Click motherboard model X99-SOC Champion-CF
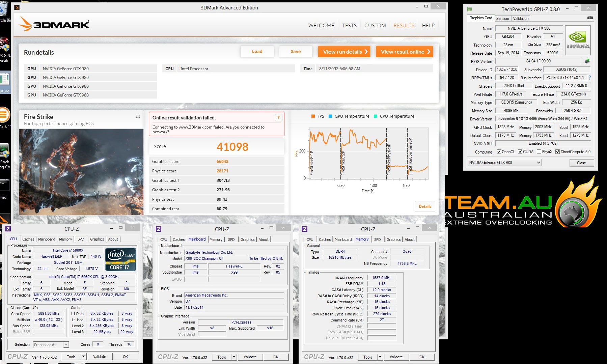Screen dimensions: 607x364 216,258
